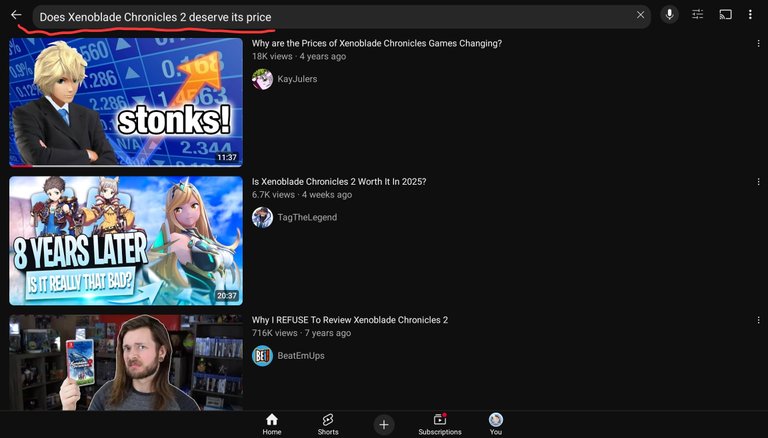Tap the plus Create button
This screenshot has height=438, width=768.
[x=384, y=424]
